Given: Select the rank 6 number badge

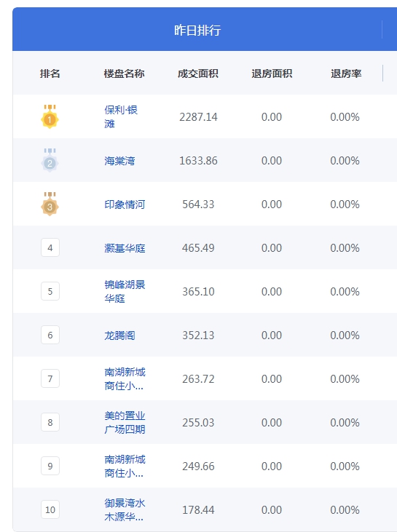Looking at the screenshot, I should coord(50,335).
